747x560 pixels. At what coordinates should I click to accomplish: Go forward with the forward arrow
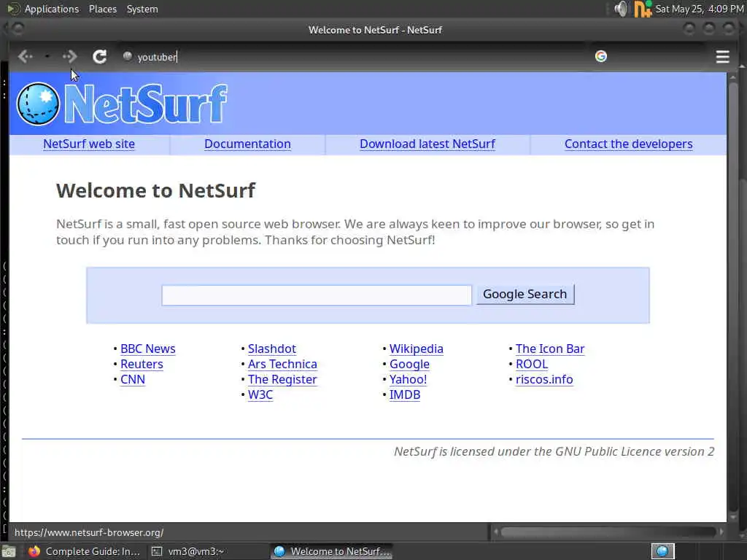pos(69,57)
